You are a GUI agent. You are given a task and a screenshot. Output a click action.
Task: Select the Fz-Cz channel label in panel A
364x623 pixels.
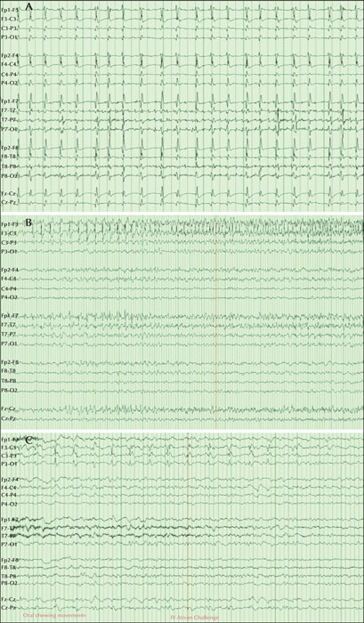[10, 194]
